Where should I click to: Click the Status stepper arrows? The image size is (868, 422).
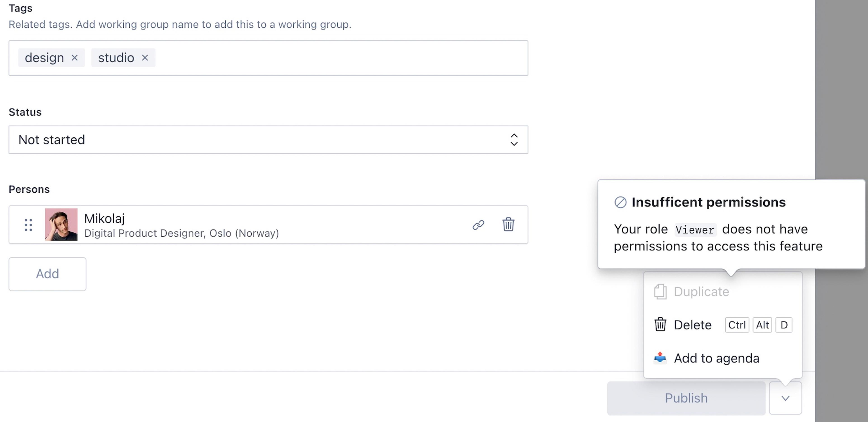click(514, 140)
